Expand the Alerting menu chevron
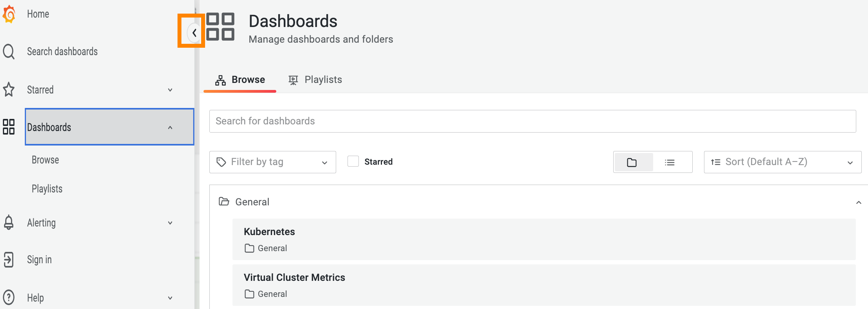Viewport: 868px width, 309px height. click(170, 223)
